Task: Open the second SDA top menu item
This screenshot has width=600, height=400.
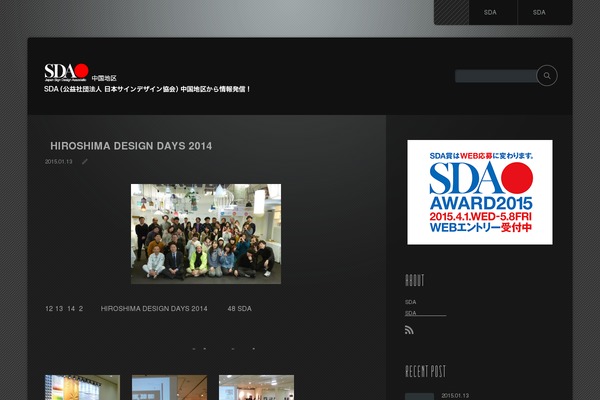Action: pyautogui.click(x=539, y=12)
